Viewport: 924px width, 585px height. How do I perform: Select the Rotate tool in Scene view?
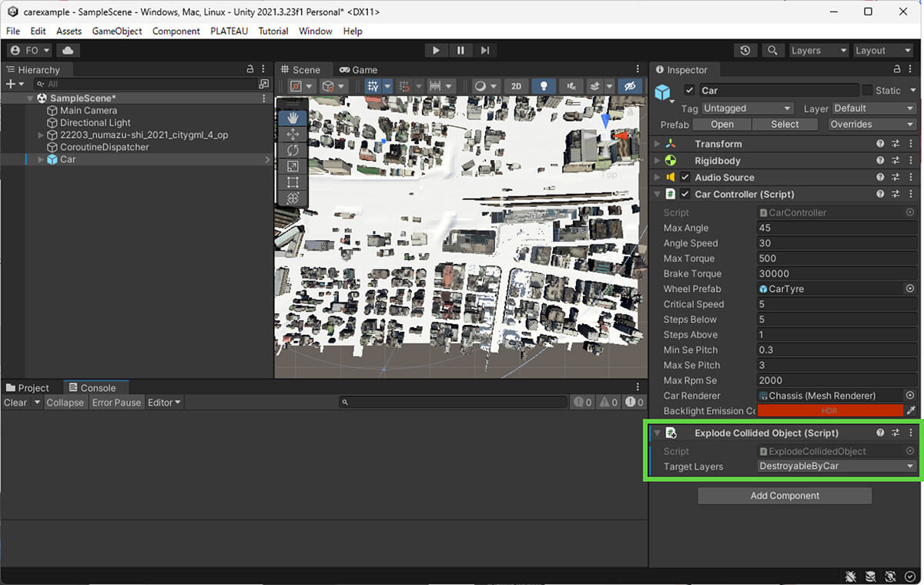coord(293,150)
